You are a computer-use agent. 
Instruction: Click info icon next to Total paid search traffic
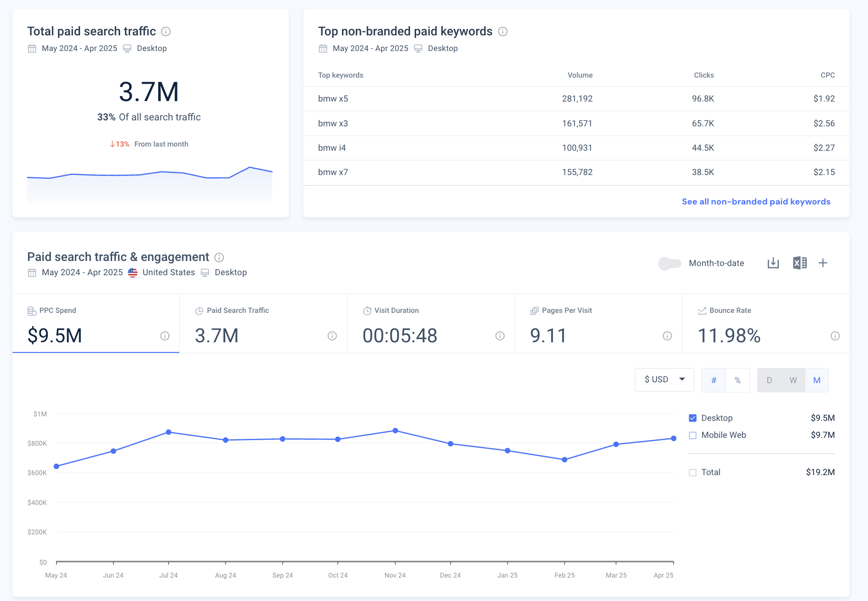[166, 31]
